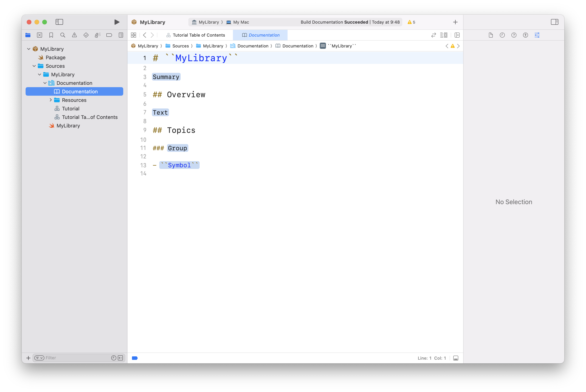Select the Bookmark navigator icon
The width and height of the screenshot is (586, 392).
tap(51, 35)
